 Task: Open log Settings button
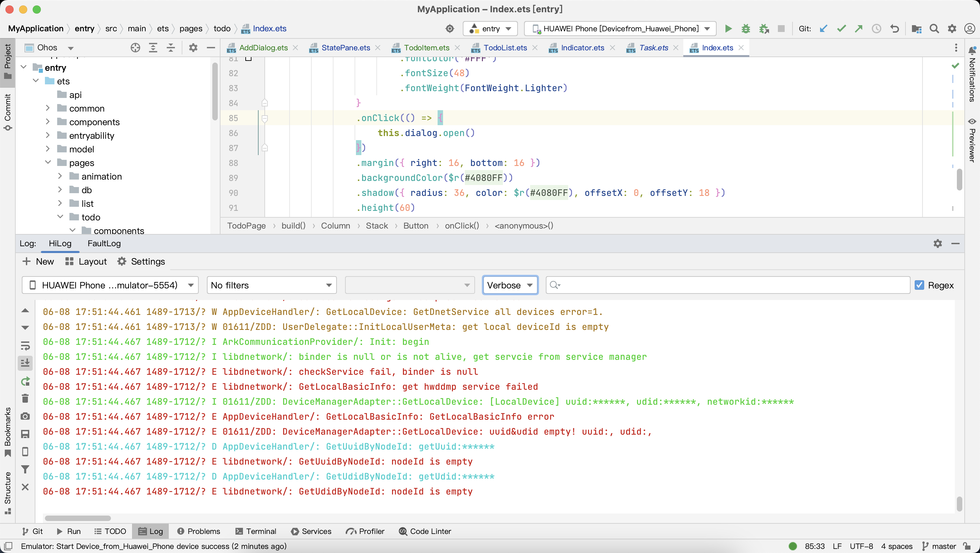pos(141,261)
